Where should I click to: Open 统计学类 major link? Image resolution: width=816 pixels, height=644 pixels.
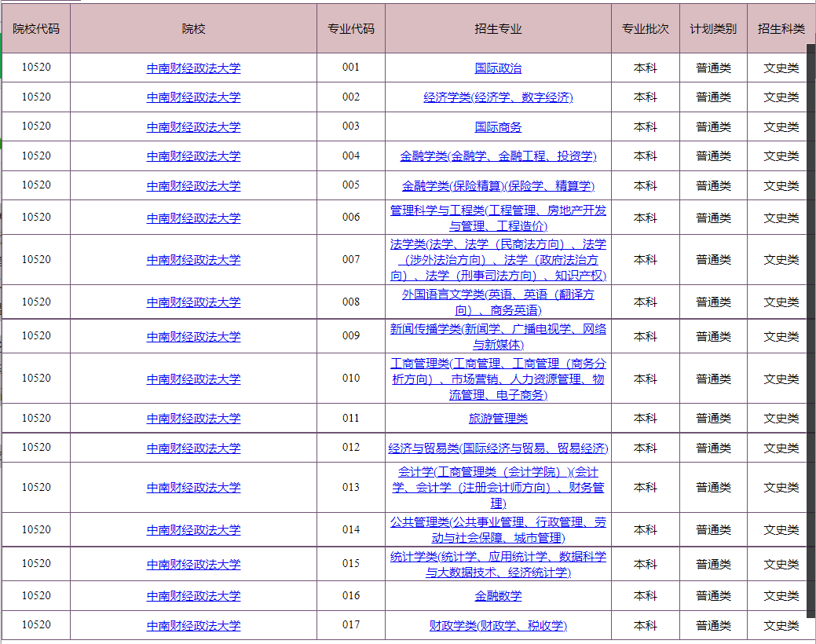498,565
